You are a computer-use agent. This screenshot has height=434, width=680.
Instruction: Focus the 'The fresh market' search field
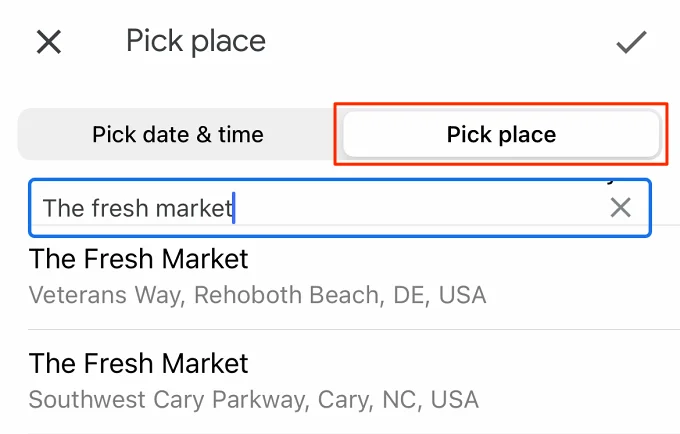click(x=340, y=208)
